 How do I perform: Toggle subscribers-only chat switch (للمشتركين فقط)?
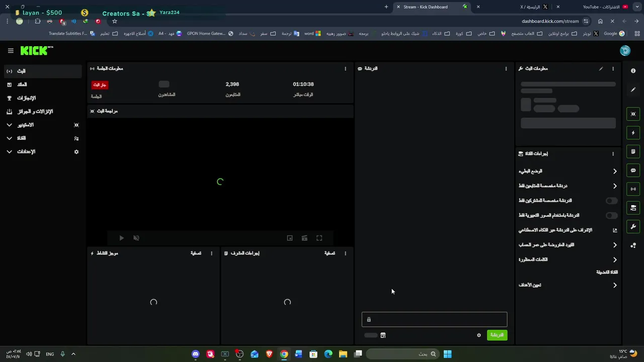(611, 201)
